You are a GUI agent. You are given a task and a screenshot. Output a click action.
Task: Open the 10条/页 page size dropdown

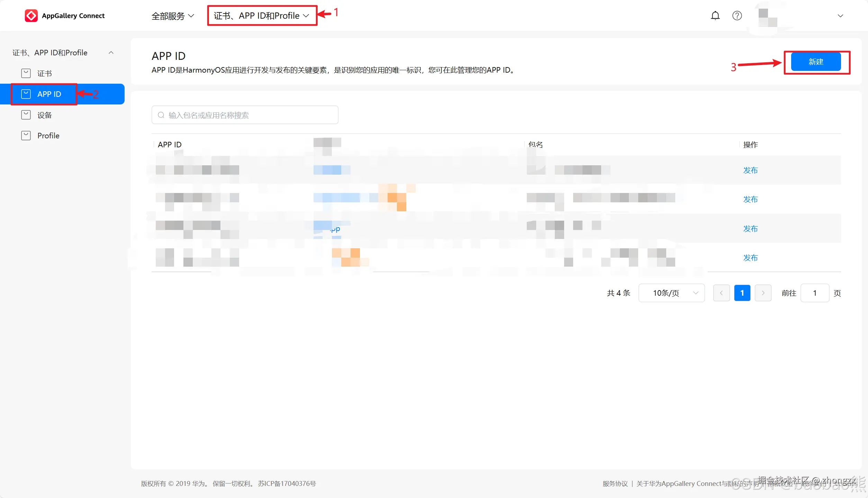(x=671, y=293)
